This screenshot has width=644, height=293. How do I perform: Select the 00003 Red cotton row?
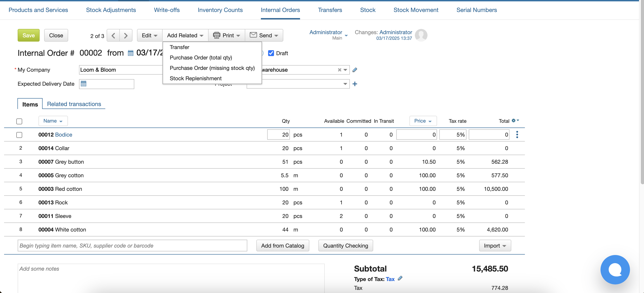[264, 189]
